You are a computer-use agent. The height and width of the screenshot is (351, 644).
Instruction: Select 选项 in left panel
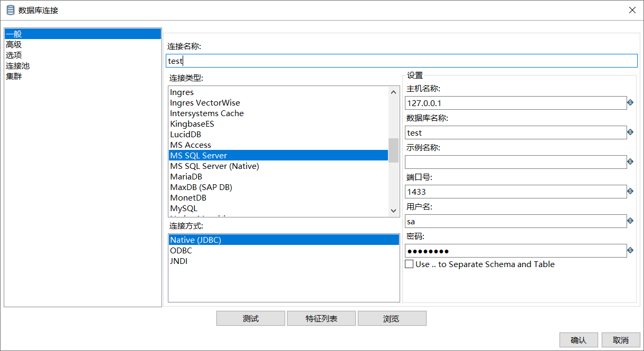pos(14,55)
